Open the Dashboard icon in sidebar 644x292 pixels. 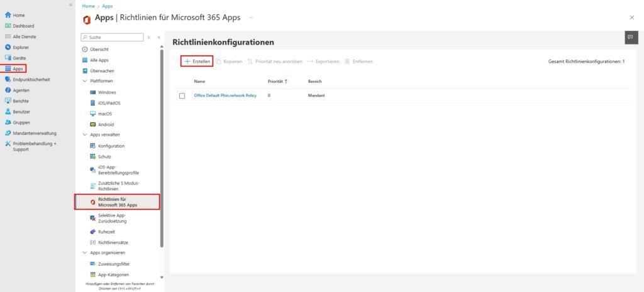pos(8,26)
